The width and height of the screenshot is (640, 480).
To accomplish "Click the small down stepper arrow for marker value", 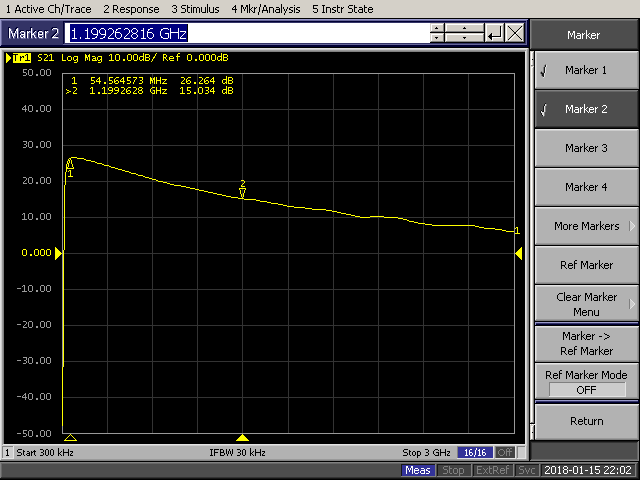I will pyautogui.click(x=436, y=38).
